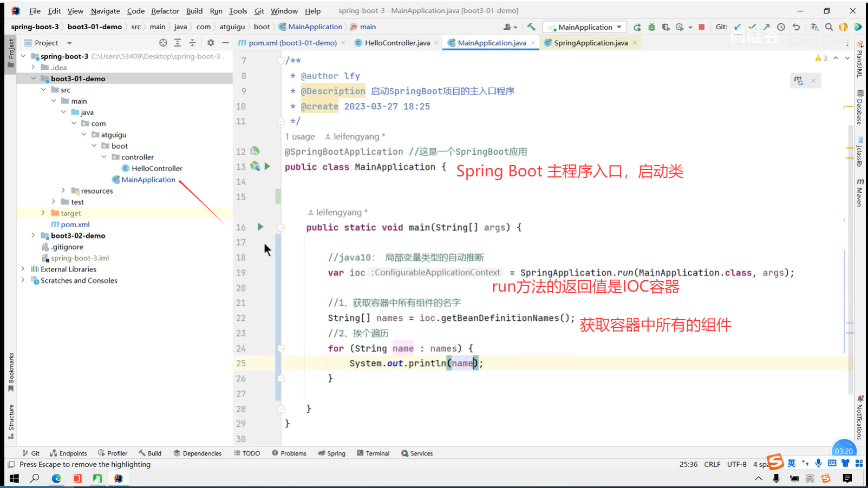Stop the running application red square
Screen dimensions: 868x488
click(702, 27)
